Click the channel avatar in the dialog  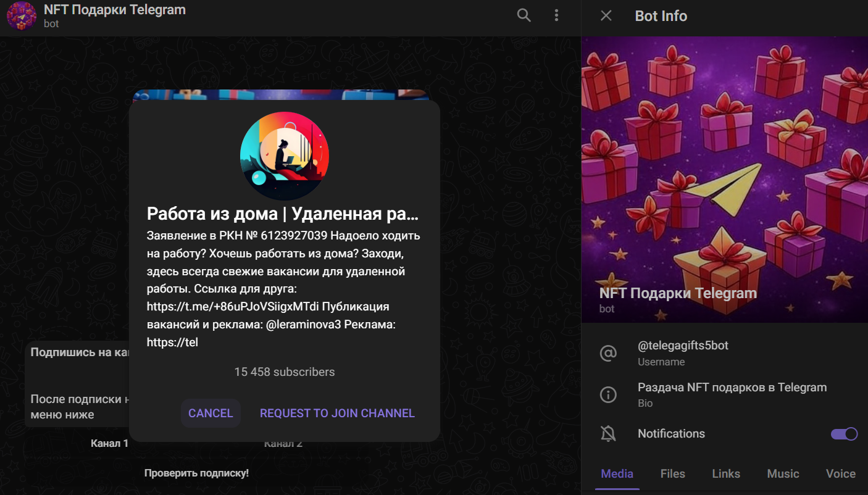(x=285, y=156)
